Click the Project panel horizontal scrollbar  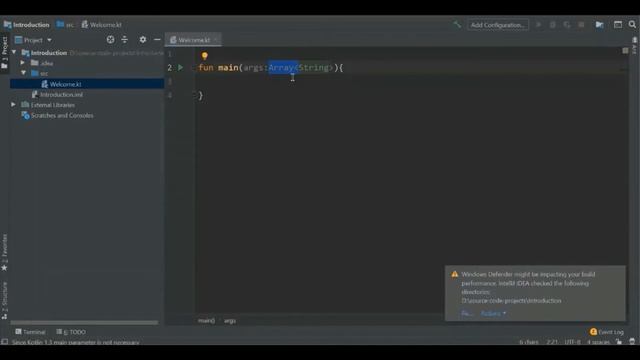coord(84,322)
